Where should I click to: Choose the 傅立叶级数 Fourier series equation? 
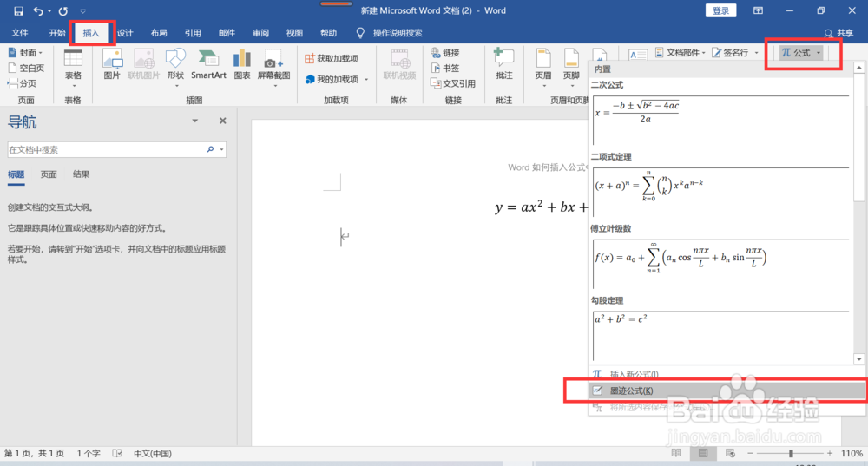pos(720,264)
